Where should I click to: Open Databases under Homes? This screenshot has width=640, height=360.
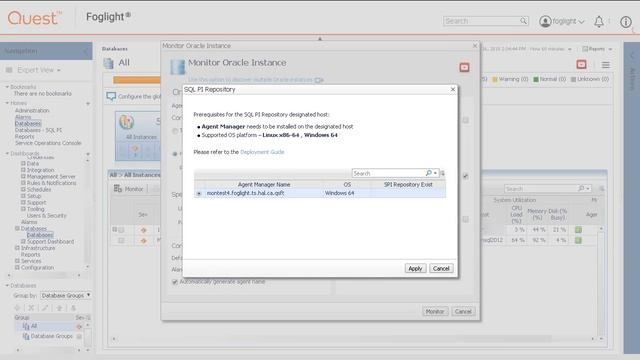[x=28, y=123]
